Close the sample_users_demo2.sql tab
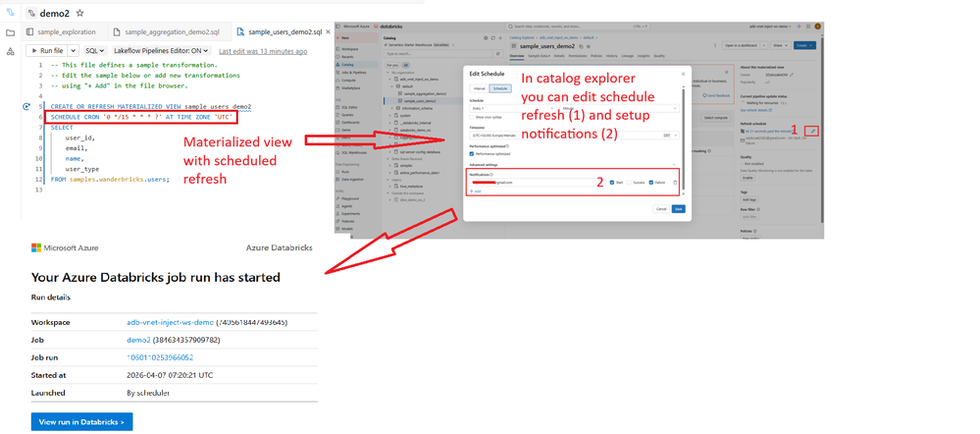The width and height of the screenshot is (980, 434). 323,32
